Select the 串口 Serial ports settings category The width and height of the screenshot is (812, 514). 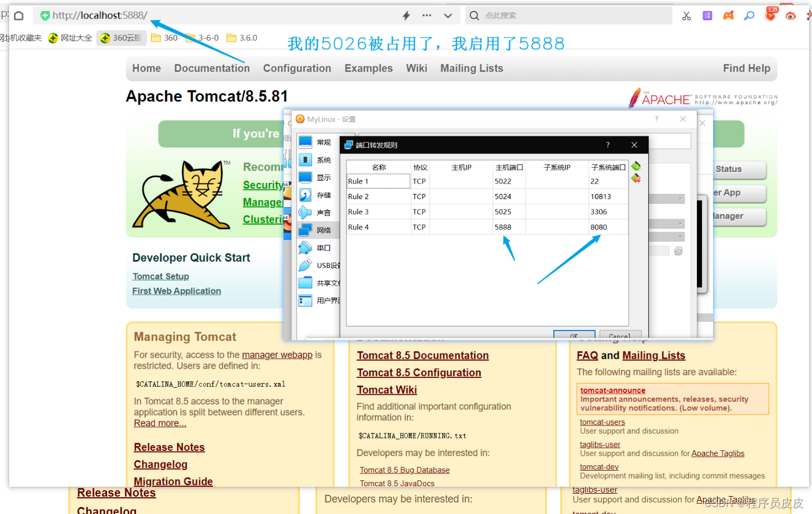(x=317, y=248)
